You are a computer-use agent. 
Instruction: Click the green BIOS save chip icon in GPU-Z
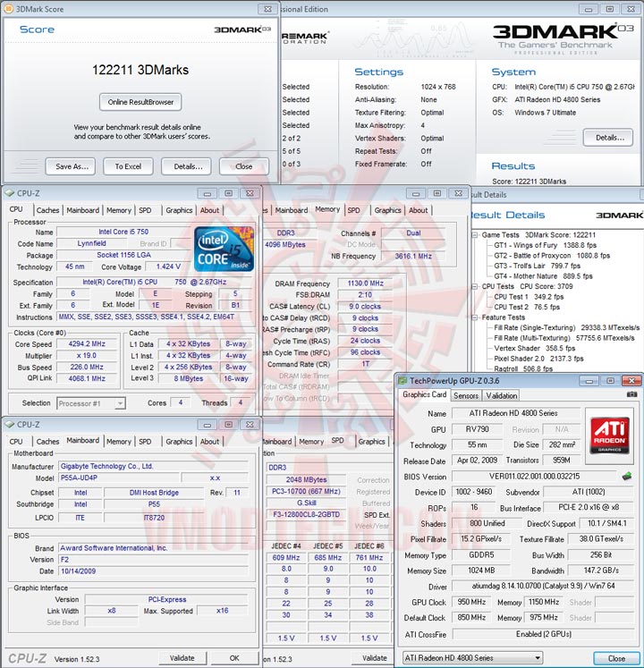[626, 476]
